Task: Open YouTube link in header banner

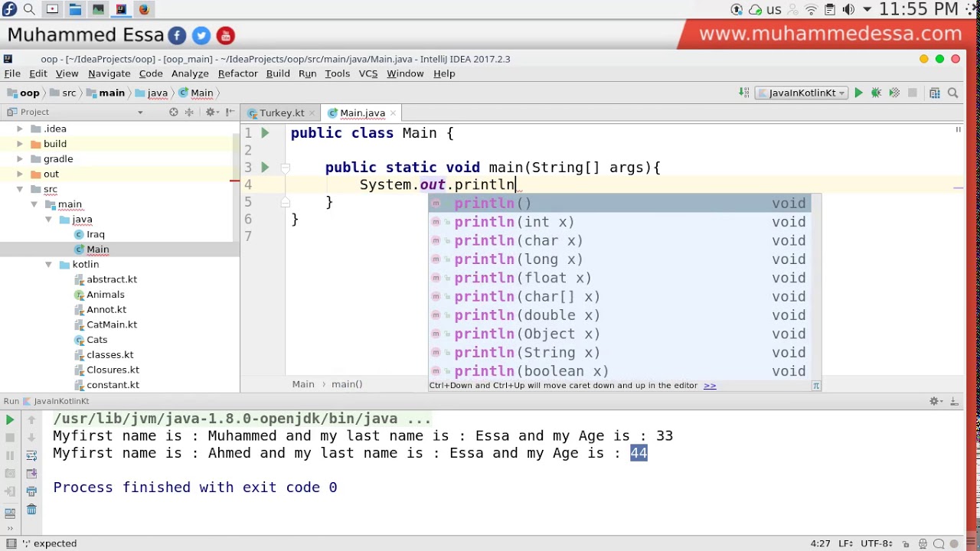Action: [x=225, y=35]
